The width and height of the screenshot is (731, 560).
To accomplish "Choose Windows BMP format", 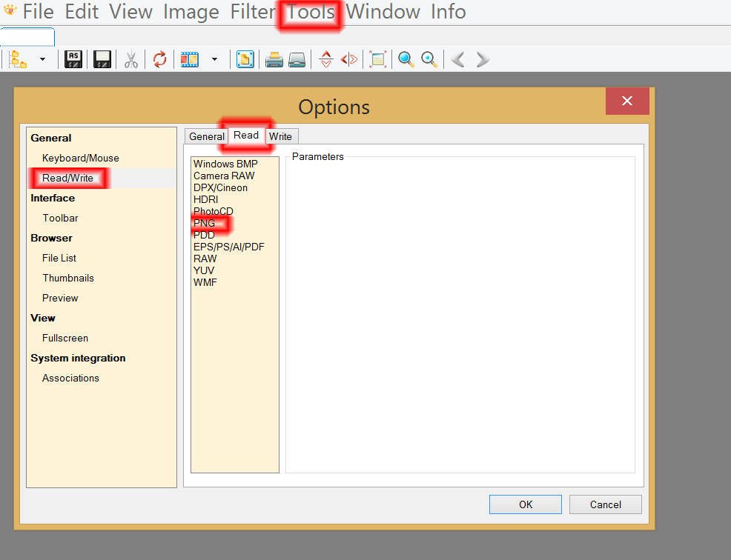I will [225, 164].
